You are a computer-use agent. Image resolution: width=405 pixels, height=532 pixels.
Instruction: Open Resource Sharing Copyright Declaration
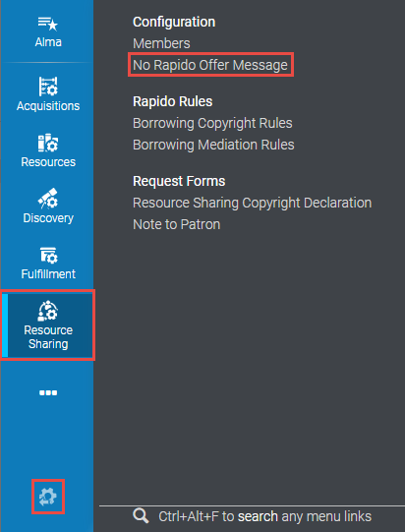tap(252, 203)
